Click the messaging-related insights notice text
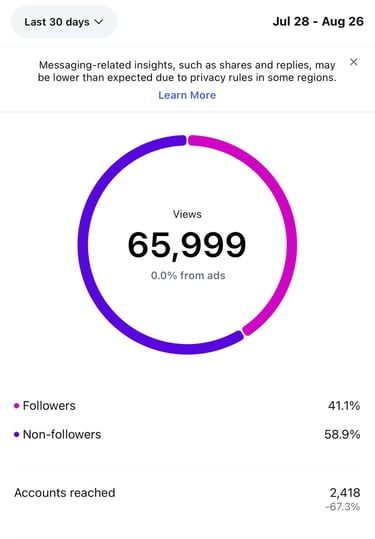 coord(187,71)
